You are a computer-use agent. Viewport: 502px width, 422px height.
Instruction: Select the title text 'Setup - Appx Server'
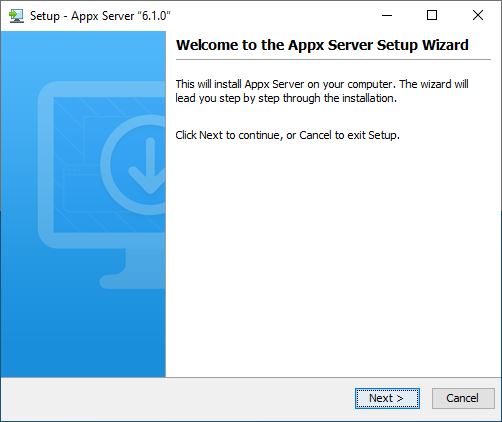pyautogui.click(x=100, y=16)
